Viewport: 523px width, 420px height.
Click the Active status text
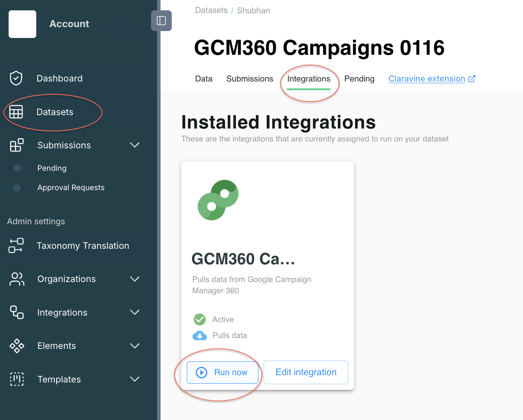[223, 320]
